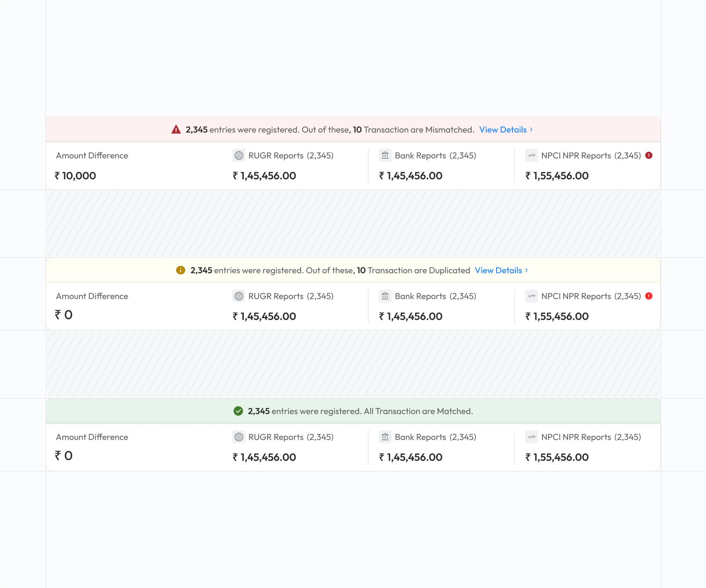
Task: Click RUGR Reports icon in Mismatched card
Action: point(239,155)
